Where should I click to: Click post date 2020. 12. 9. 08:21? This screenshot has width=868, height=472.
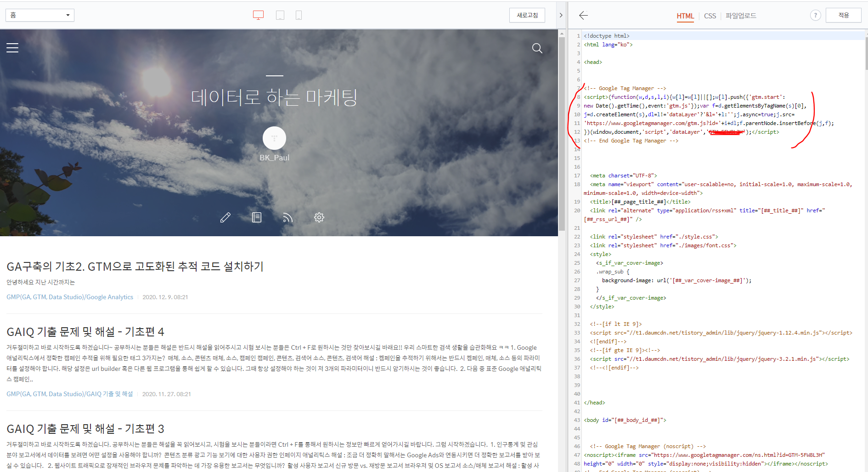[165, 297]
